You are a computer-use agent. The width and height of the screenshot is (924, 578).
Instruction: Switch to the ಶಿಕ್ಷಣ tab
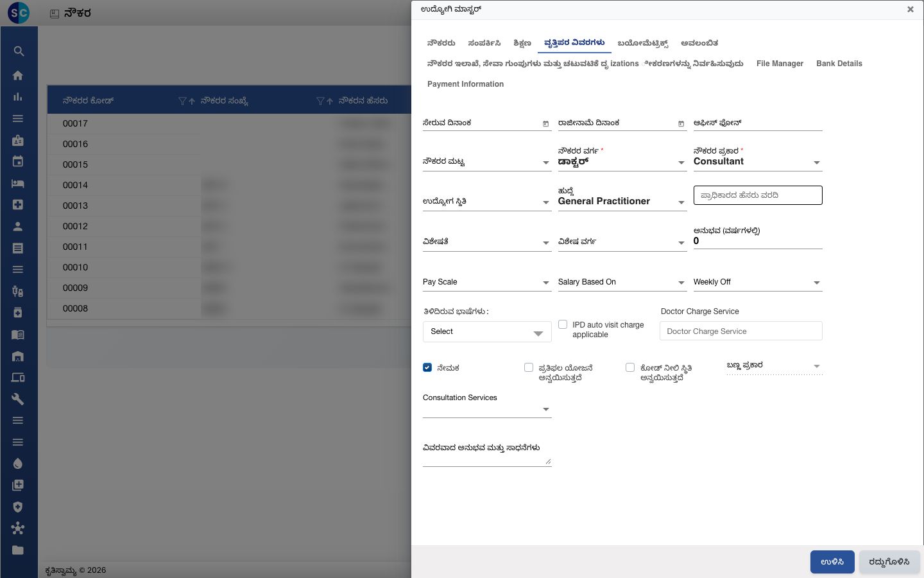pos(522,43)
